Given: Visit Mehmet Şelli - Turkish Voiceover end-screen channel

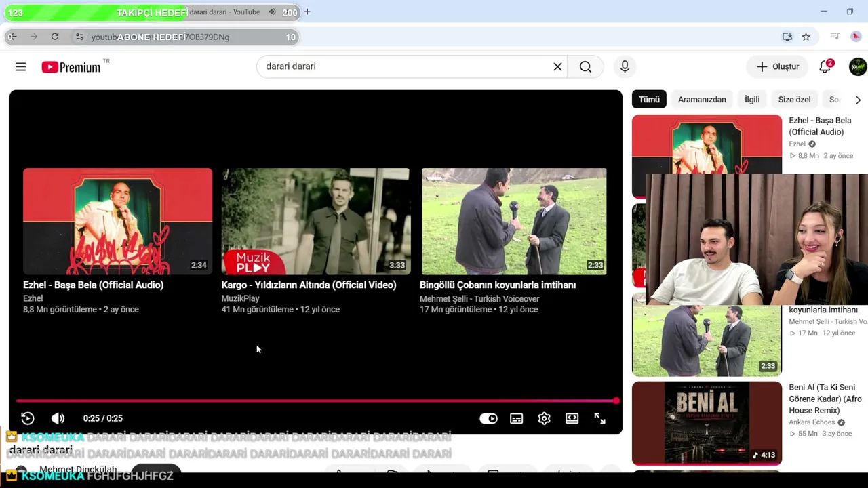Looking at the screenshot, I should click(x=479, y=298).
